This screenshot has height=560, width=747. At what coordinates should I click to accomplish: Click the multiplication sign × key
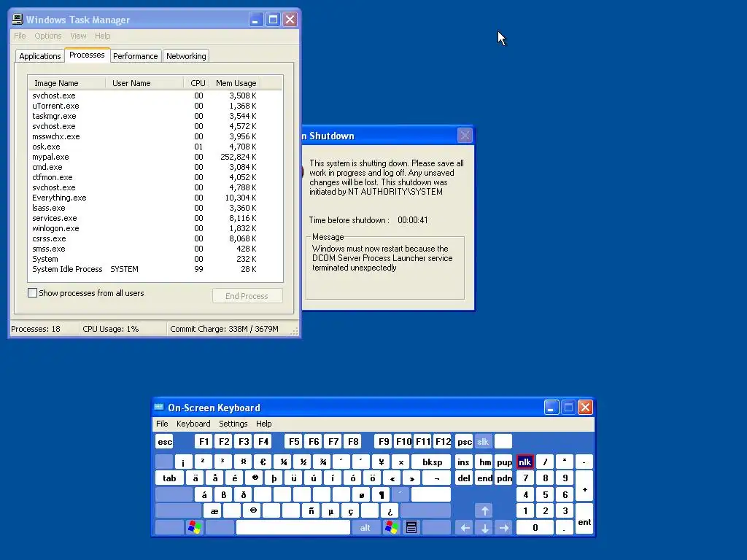(400, 462)
